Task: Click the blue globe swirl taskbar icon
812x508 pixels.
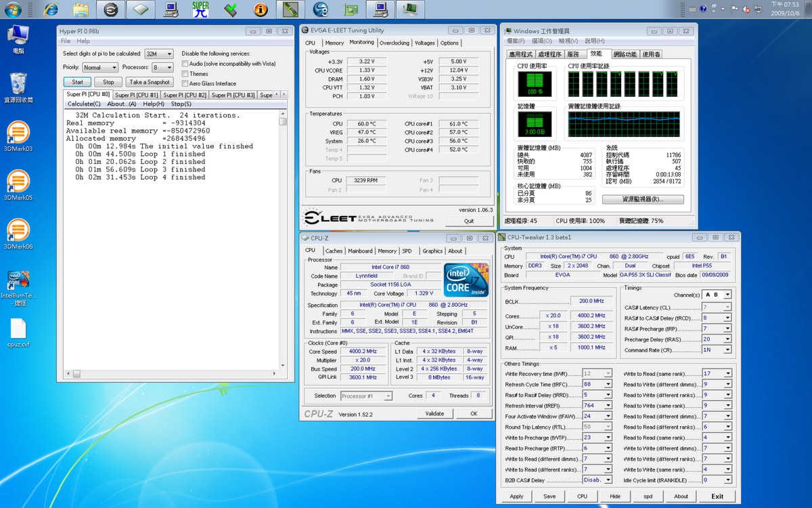Action: pos(321,9)
